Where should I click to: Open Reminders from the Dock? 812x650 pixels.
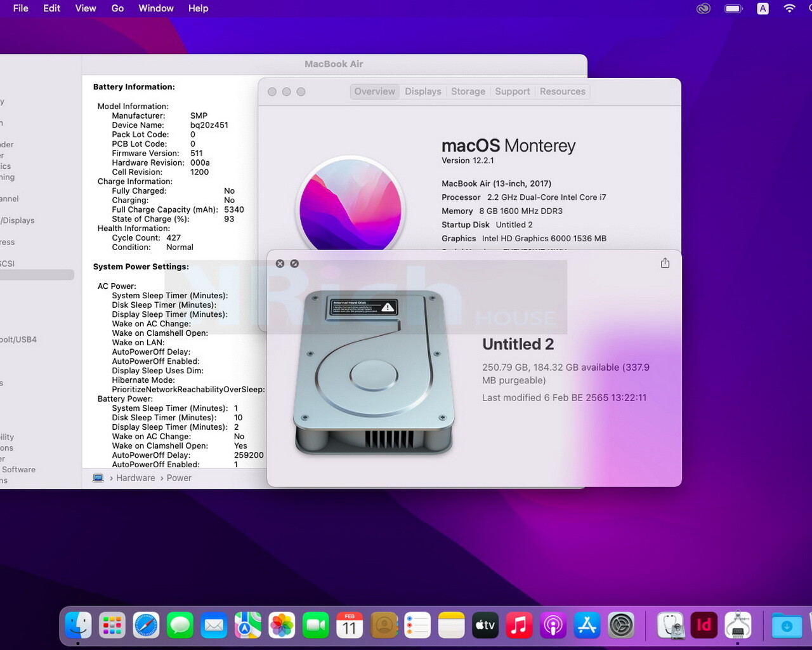[x=417, y=625]
